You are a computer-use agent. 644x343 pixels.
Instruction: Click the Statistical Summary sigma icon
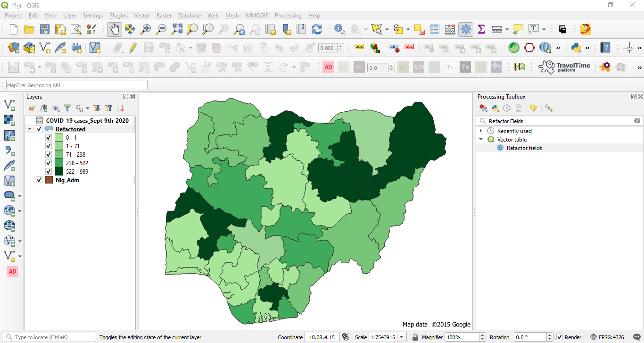[x=481, y=29]
